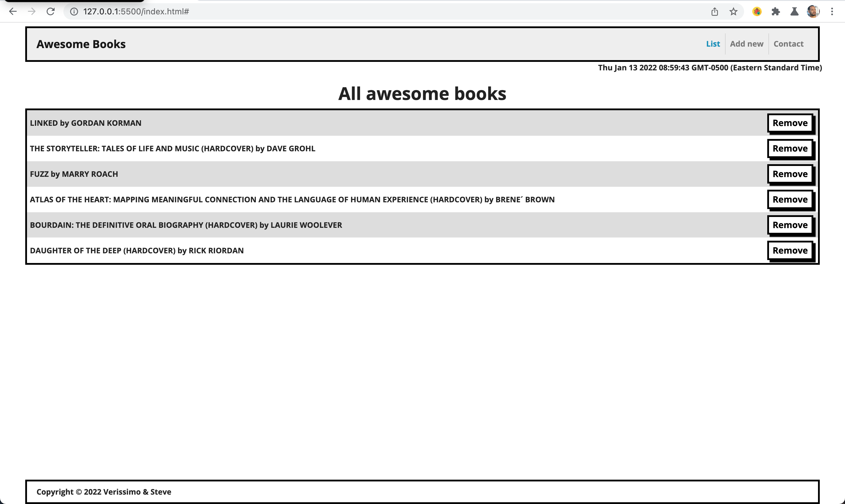The width and height of the screenshot is (845, 504).
Task: Select the List navigation link
Action: coord(713,44)
